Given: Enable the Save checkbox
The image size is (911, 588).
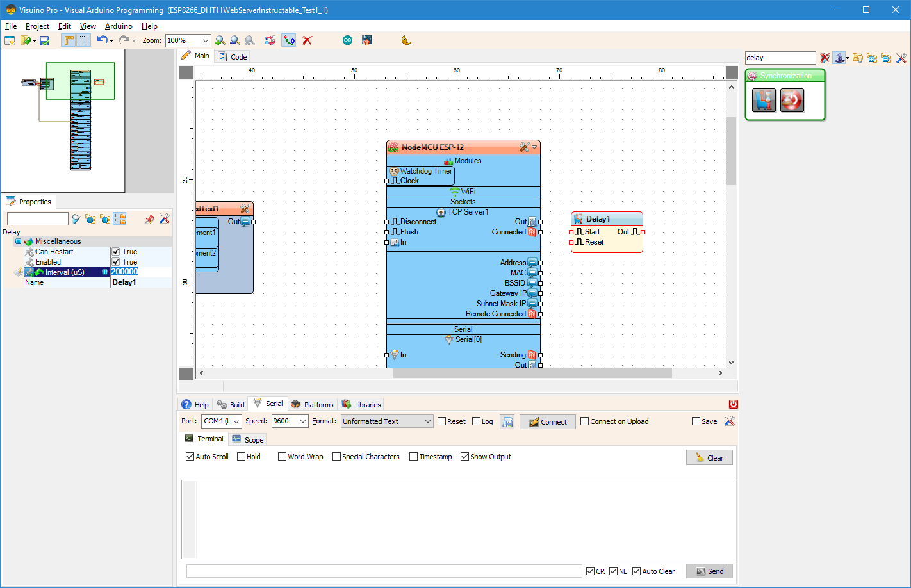Looking at the screenshot, I should (696, 421).
